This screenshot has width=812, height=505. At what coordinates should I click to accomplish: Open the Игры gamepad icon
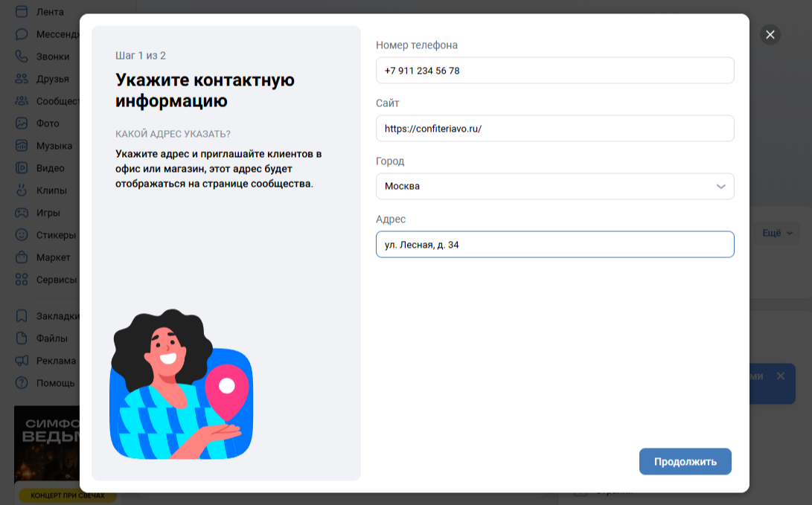[x=22, y=213]
